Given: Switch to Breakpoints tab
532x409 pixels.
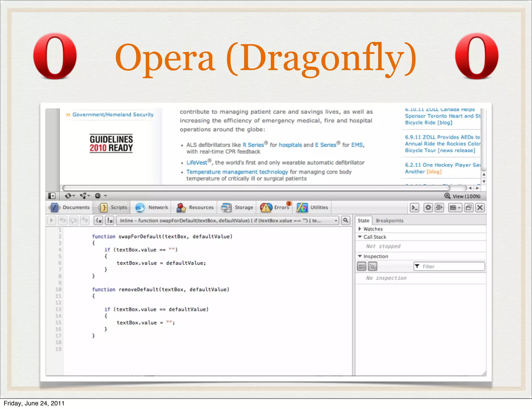Looking at the screenshot, I should 389,220.
